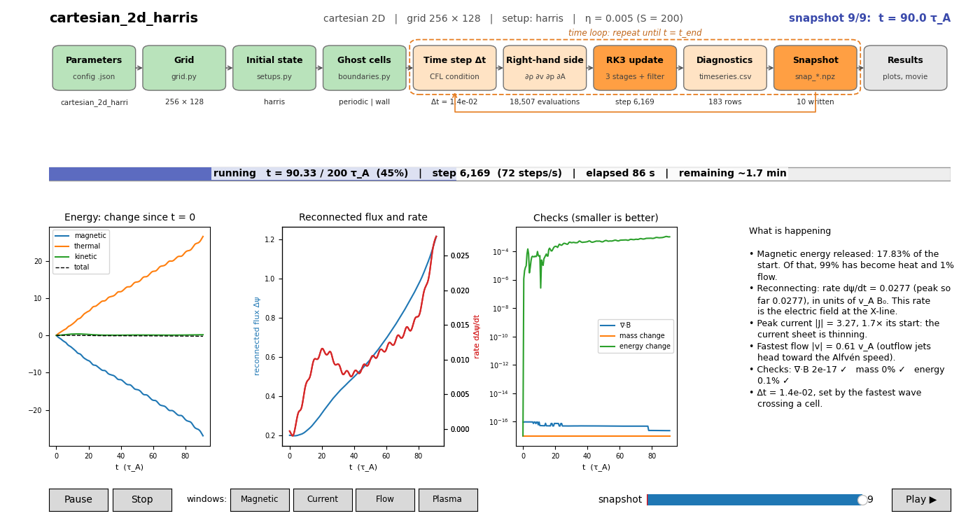Click the "What is happening" heading
The image size is (980, 532).
(790, 232)
